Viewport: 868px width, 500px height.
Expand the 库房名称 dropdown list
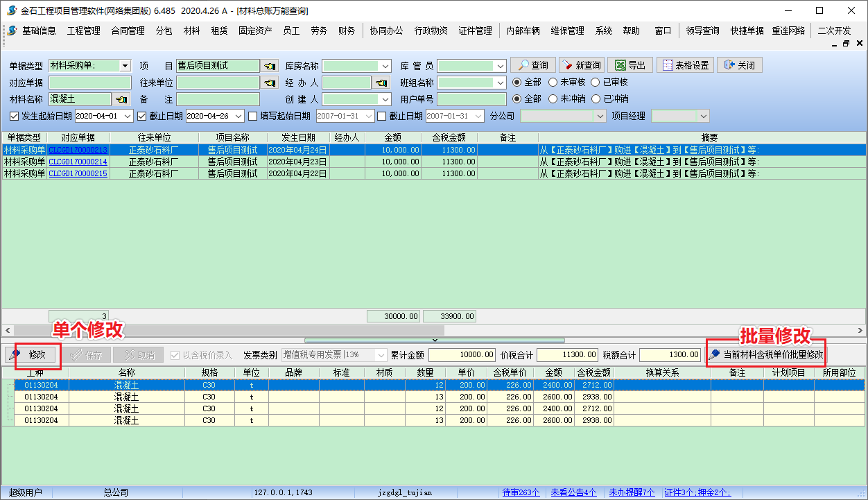385,66
